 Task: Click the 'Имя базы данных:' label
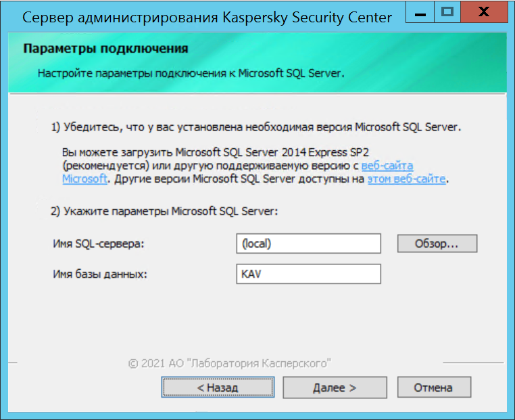pyautogui.click(x=100, y=275)
